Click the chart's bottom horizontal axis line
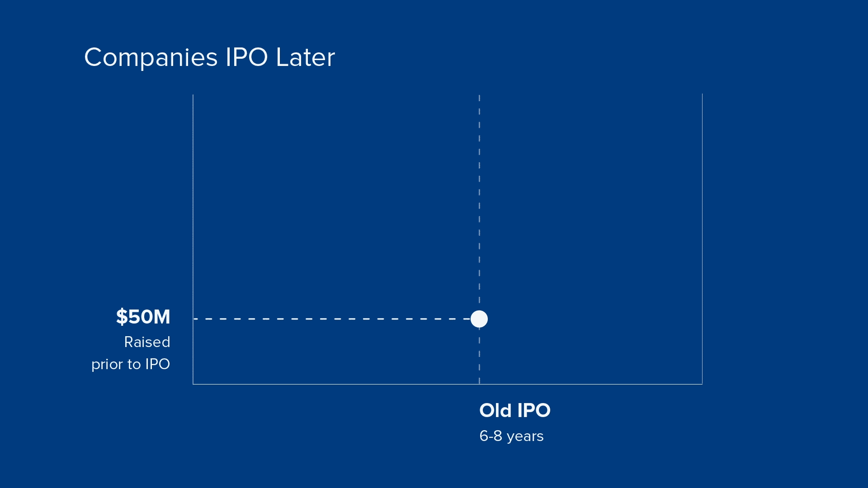The image size is (868, 488). click(x=362, y=384)
